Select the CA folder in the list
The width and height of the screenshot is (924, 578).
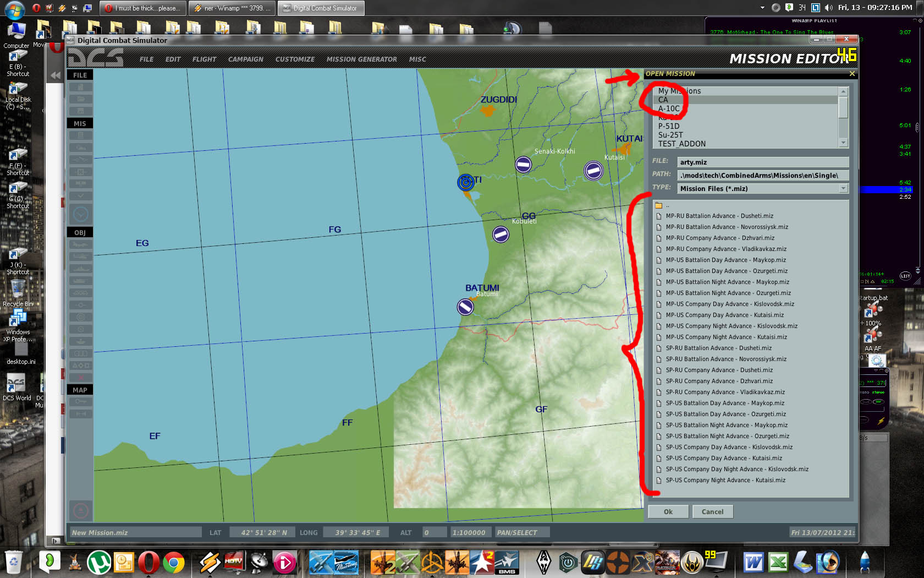pos(745,100)
